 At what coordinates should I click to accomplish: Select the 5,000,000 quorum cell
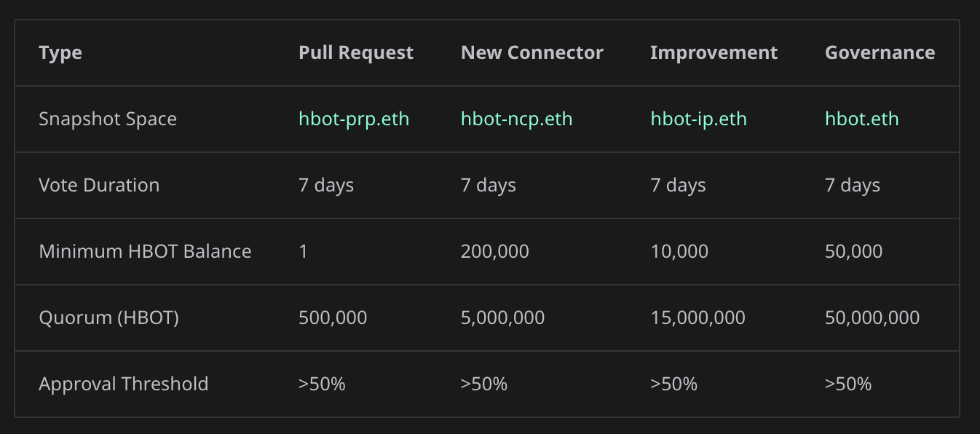502,317
